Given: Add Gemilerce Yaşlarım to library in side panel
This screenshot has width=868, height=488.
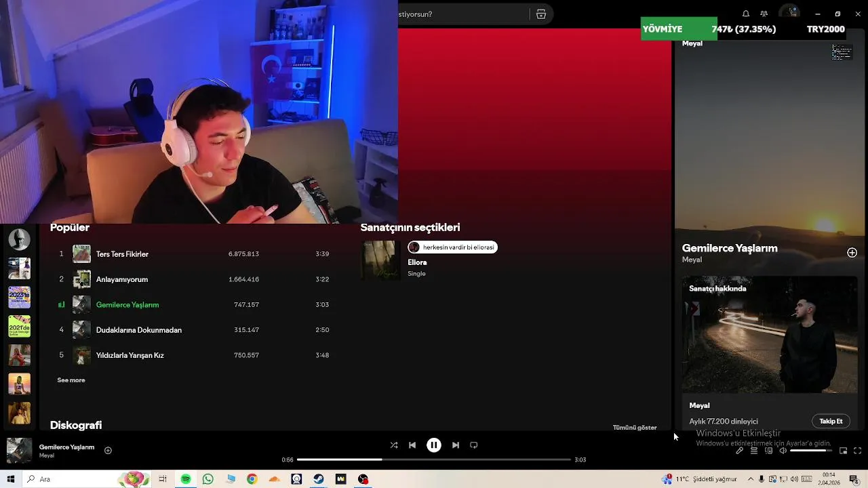Looking at the screenshot, I should (x=852, y=253).
